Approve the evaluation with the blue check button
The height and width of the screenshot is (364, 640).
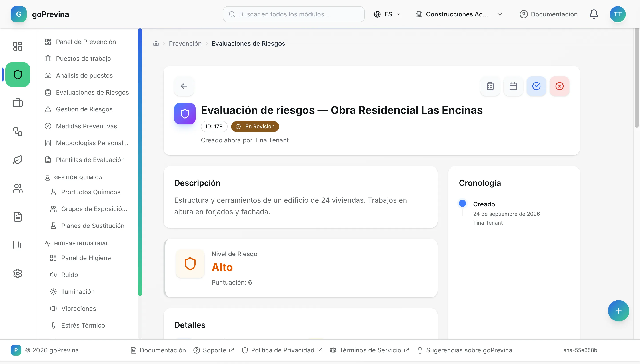coord(536,86)
